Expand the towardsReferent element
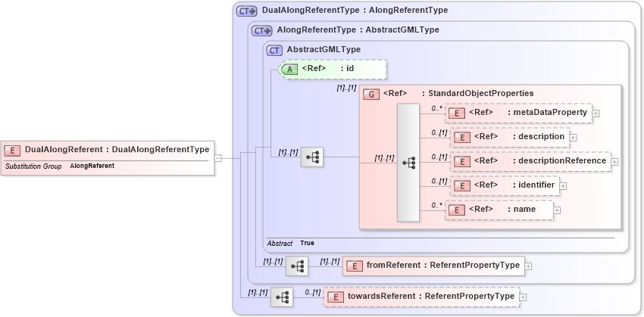 click(x=524, y=297)
